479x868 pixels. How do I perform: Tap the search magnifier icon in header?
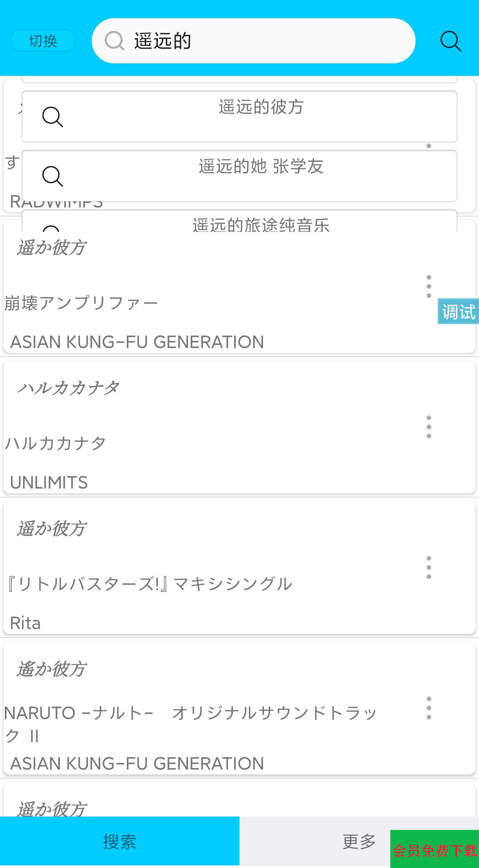[x=451, y=41]
